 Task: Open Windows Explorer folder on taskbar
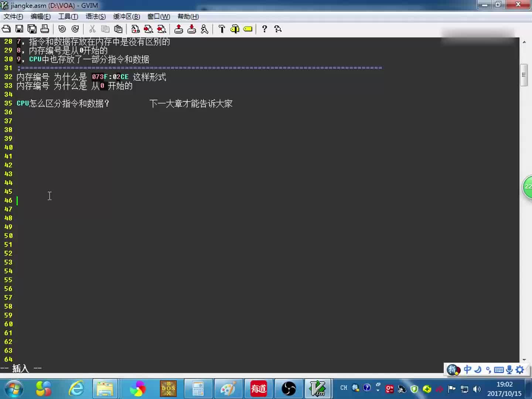(x=105, y=389)
